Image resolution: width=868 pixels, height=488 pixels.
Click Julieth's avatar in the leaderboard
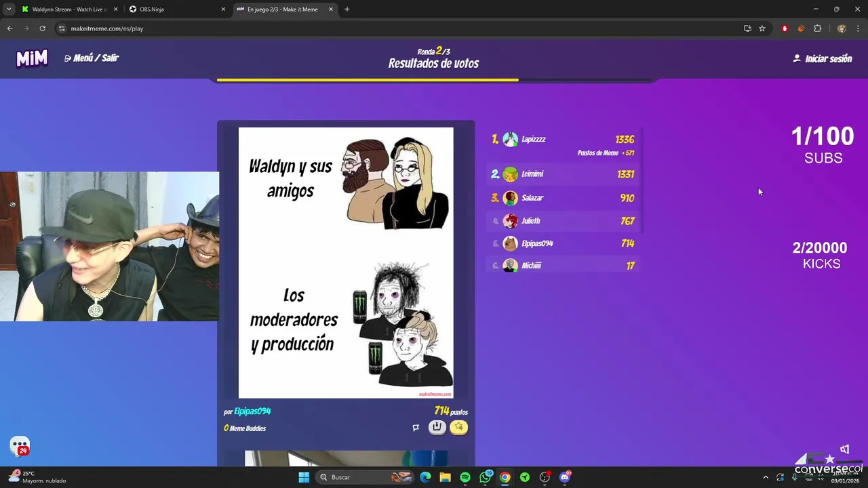pyautogui.click(x=511, y=221)
